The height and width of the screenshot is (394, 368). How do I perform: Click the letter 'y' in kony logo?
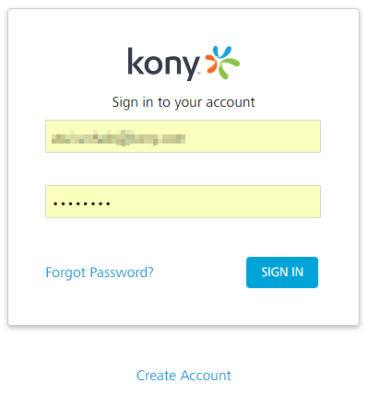coord(191,68)
